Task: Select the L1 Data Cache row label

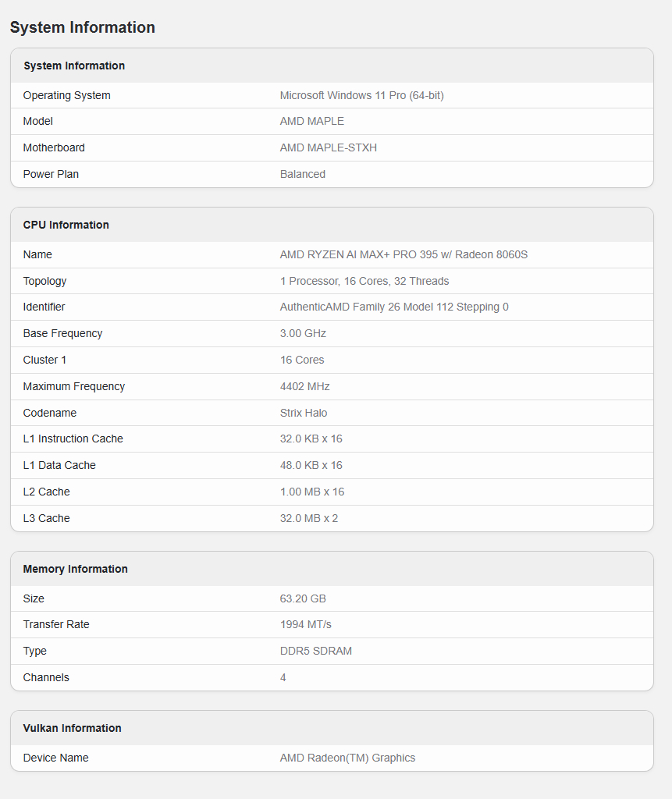Action: pyautogui.click(x=59, y=465)
